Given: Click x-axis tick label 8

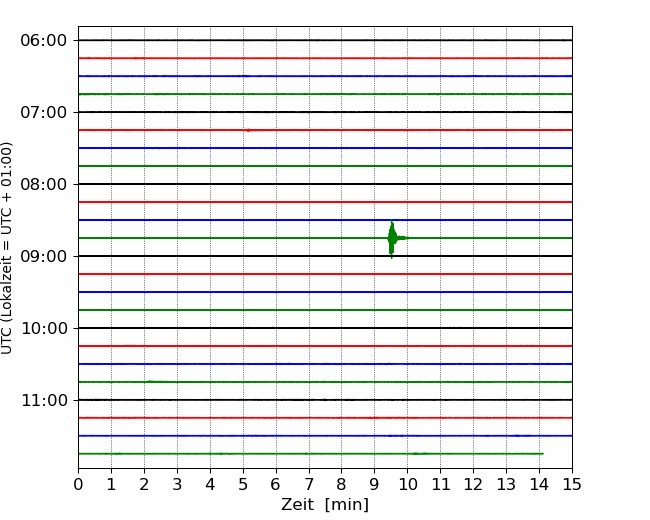Looking at the screenshot, I should pos(342,484).
